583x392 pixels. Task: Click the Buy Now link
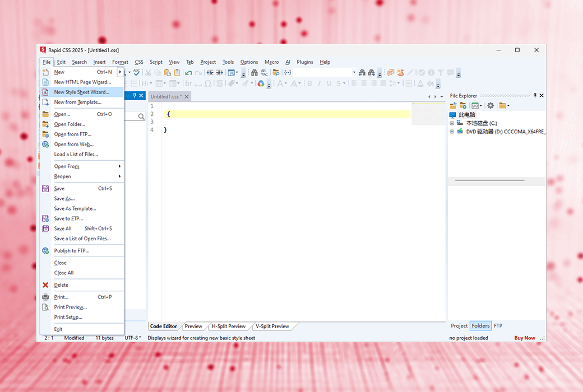524,338
